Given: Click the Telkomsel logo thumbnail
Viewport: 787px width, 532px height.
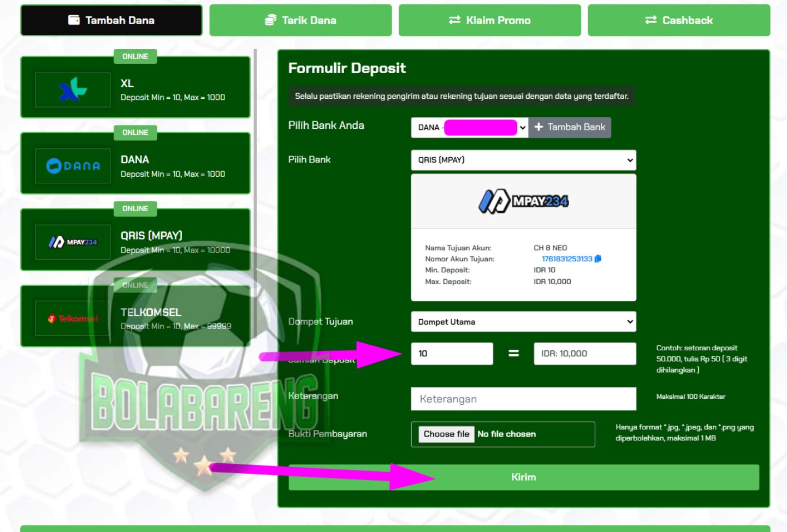Looking at the screenshot, I should click(x=73, y=318).
